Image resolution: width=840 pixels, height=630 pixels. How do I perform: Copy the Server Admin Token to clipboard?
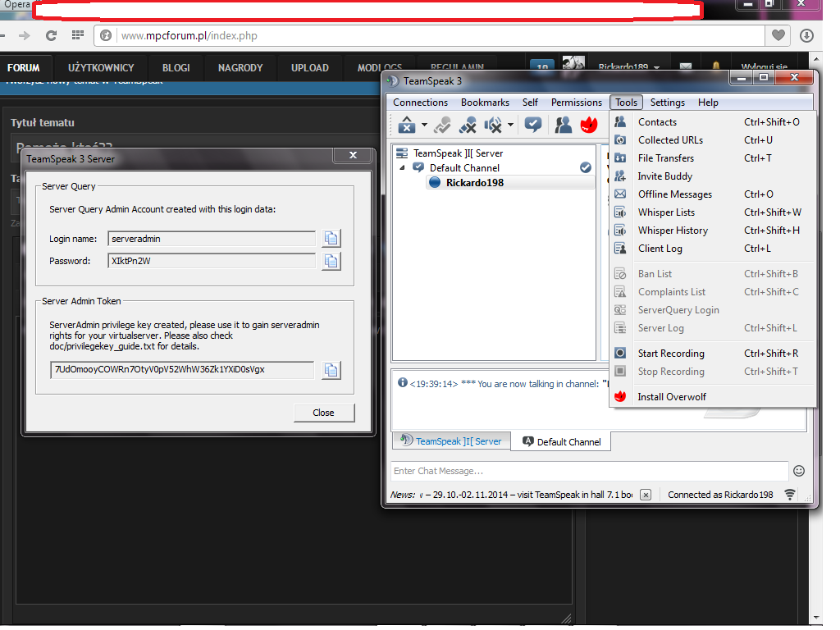[x=331, y=370]
